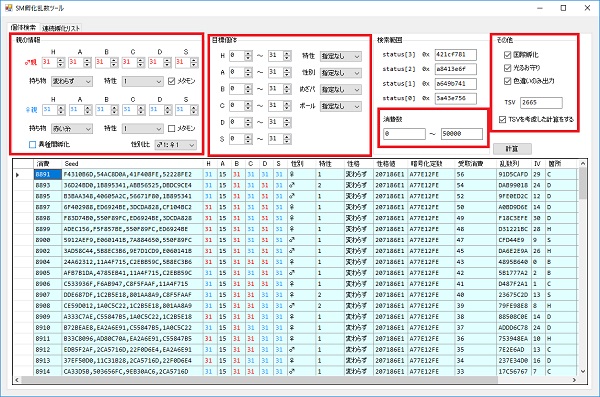
Task: Click the 計算 button
Action: pyautogui.click(x=512, y=149)
